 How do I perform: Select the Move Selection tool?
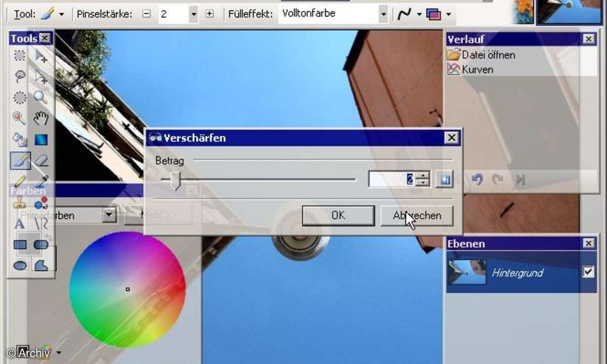(x=41, y=76)
